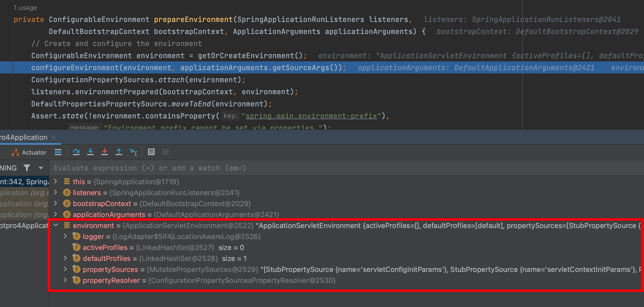Click the threads filter funnel icon
This screenshot has width=644, height=307.
(27, 168)
